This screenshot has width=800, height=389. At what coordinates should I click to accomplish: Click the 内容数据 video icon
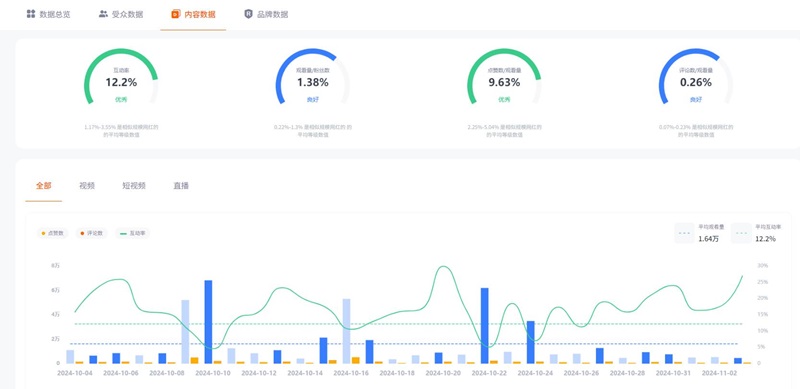[176, 14]
